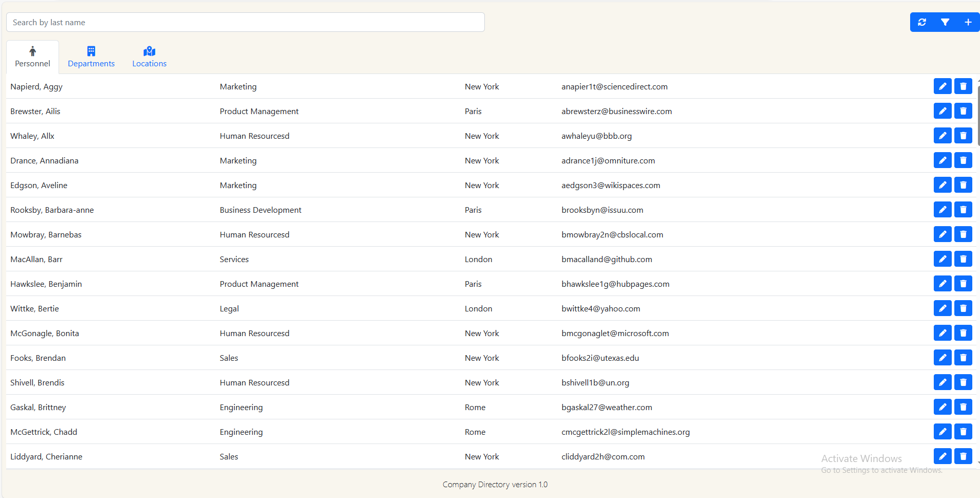Delete Edgson, Aveline's entry
The width and height of the screenshot is (980, 498).
click(963, 185)
